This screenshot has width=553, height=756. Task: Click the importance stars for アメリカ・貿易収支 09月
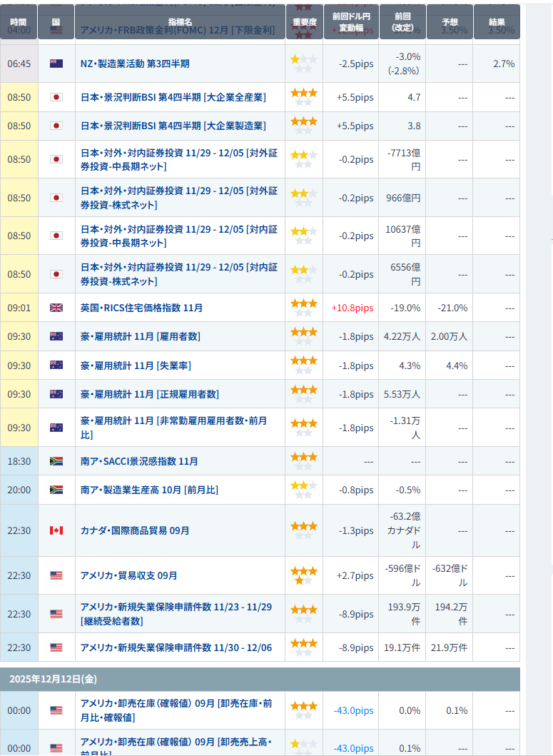pyautogui.click(x=303, y=575)
